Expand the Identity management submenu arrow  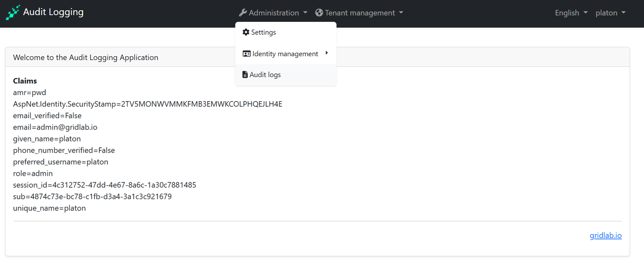pyautogui.click(x=326, y=53)
